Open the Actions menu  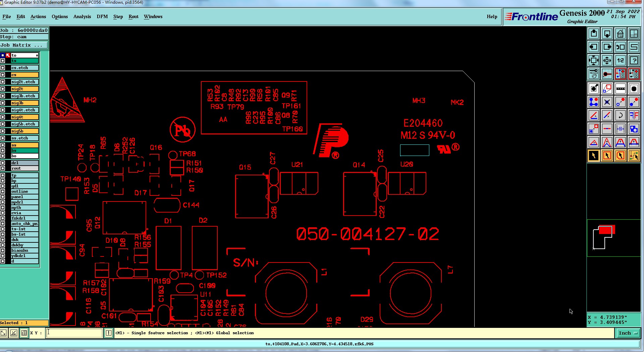point(38,16)
